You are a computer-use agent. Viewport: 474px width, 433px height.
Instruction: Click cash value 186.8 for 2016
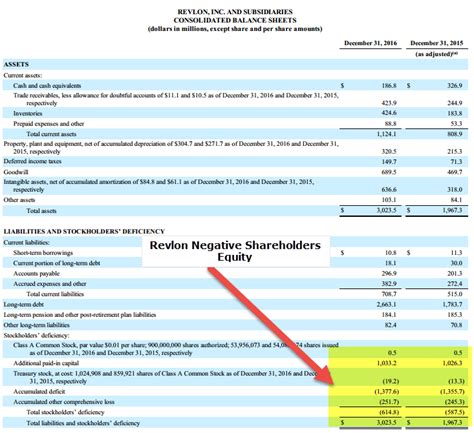click(389, 86)
